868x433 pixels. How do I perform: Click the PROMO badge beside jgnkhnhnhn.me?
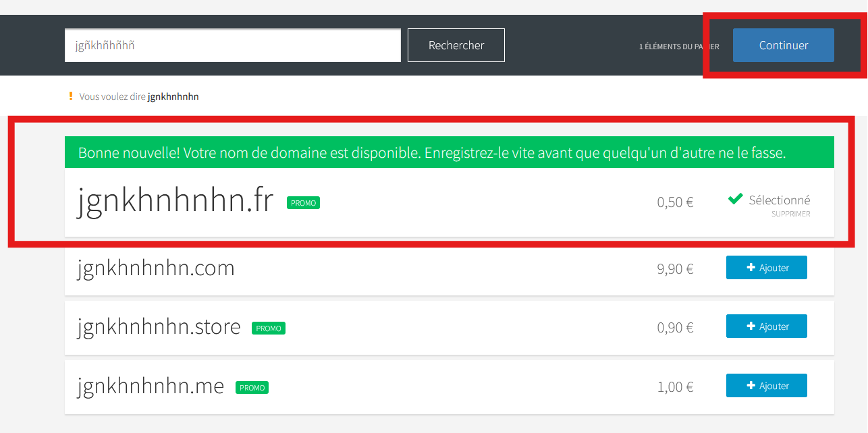point(252,388)
